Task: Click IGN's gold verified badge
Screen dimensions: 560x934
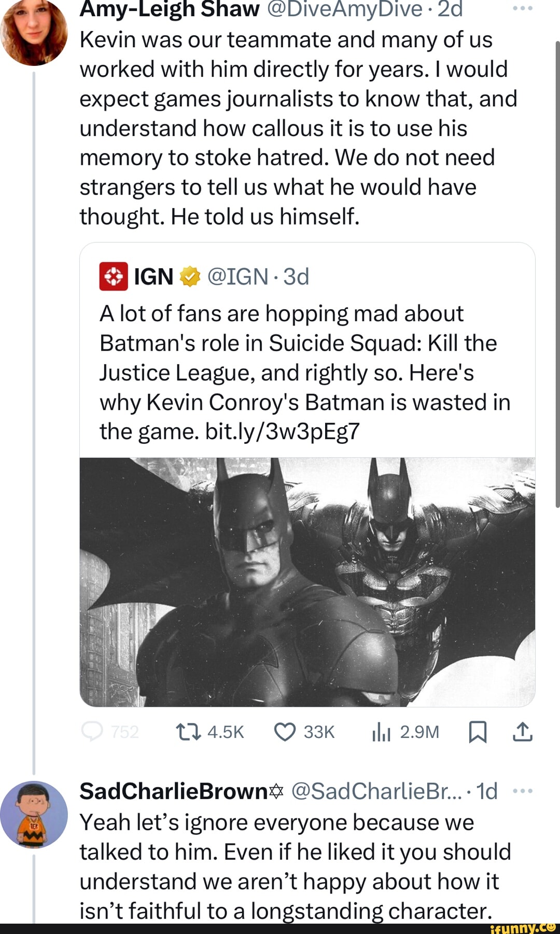Action: coord(190,277)
